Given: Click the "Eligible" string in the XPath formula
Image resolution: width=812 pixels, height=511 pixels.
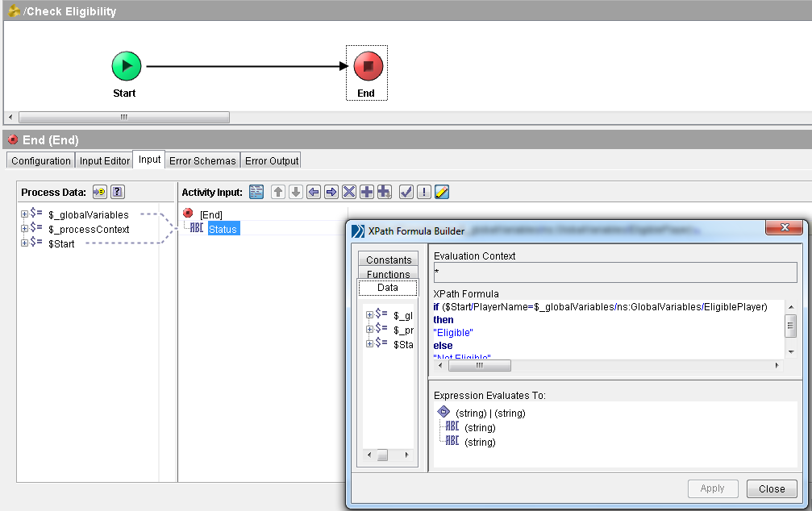Looking at the screenshot, I should coord(453,332).
